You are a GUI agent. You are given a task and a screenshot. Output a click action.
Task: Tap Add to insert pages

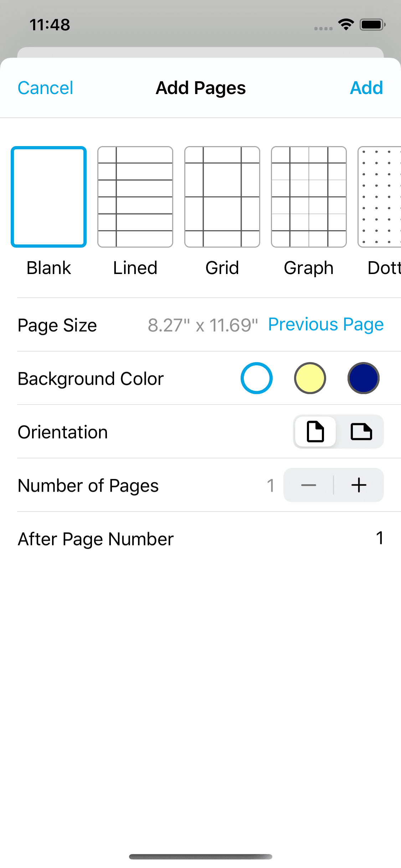(x=366, y=88)
